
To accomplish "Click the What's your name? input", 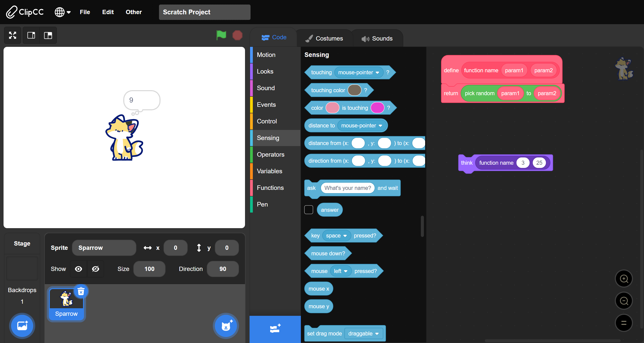I will click(348, 188).
